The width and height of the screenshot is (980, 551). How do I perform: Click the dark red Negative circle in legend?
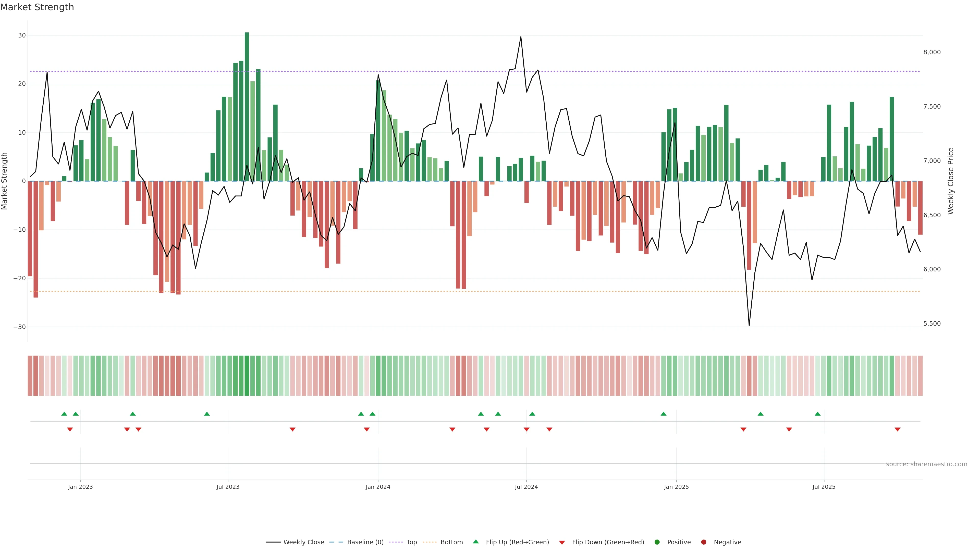coord(703,542)
